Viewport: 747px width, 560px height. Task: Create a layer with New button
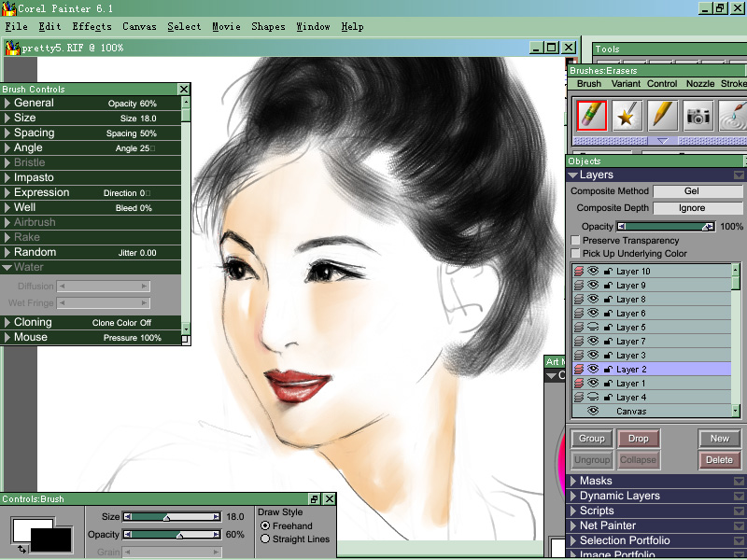click(719, 439)
